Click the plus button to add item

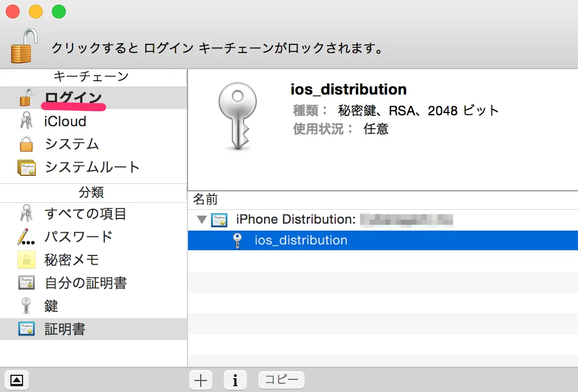(201, 380)
